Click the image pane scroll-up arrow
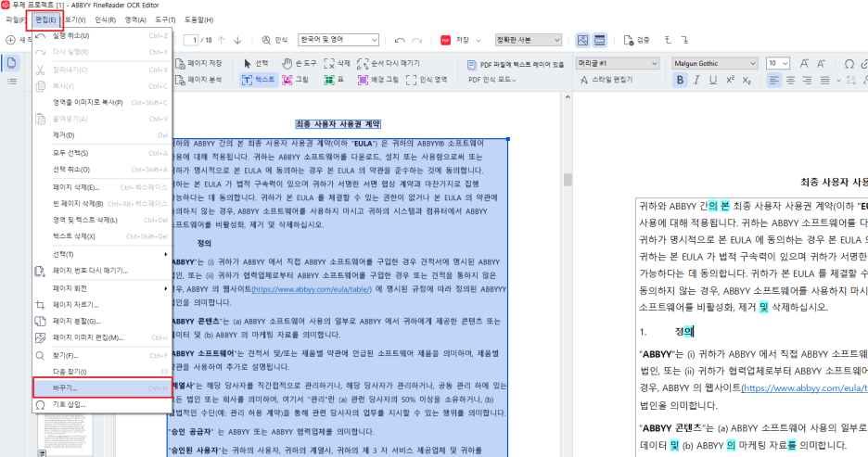This screenshot has height=457, width=868. click(x=568, y=97)
